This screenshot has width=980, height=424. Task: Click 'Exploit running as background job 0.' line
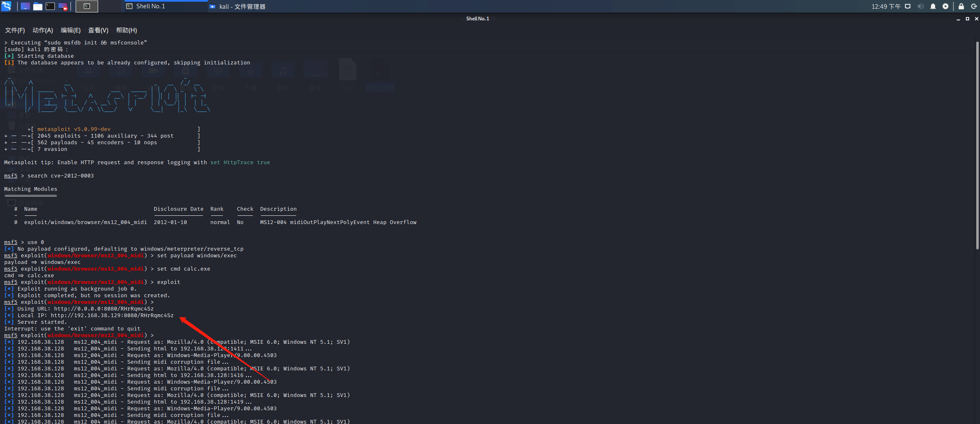pos(70,289)
